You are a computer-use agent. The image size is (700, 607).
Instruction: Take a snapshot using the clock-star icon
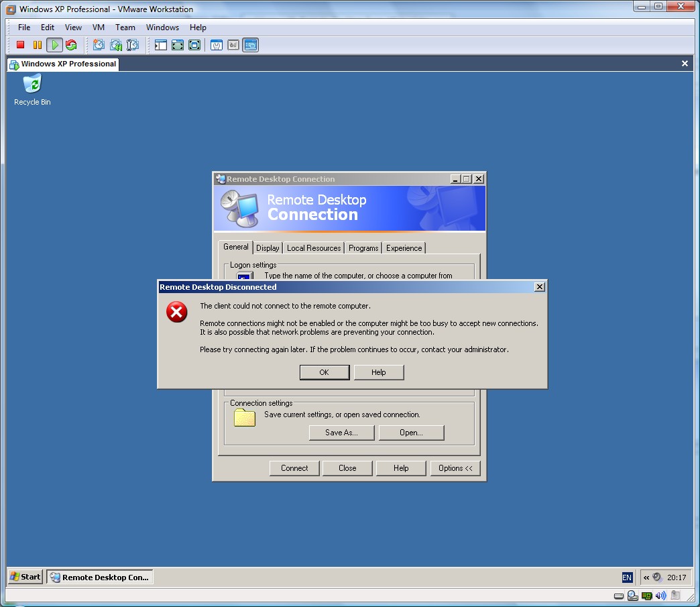[x=99, y=45]
